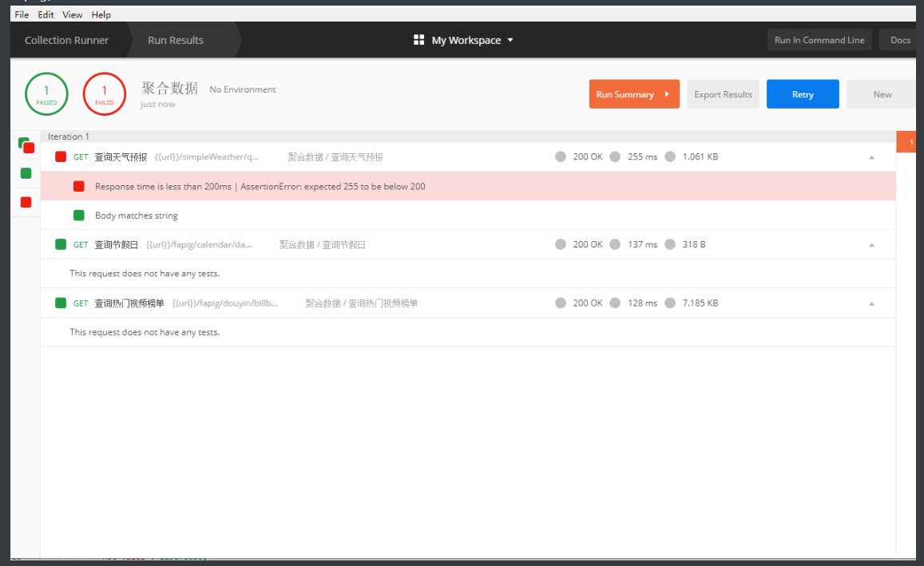
Task: Click the 聚合数据 collection title
Action: pyautogui.click(x=170, y=89)
